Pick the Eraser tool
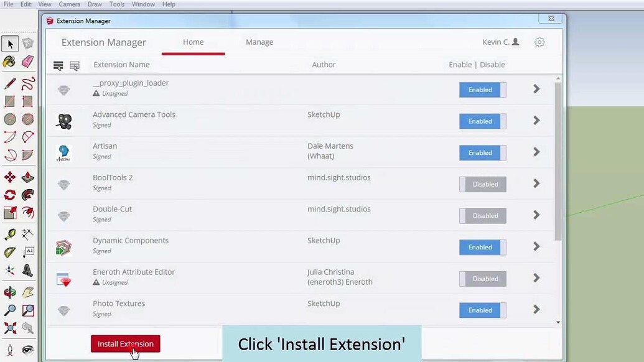 click(29, 62)
